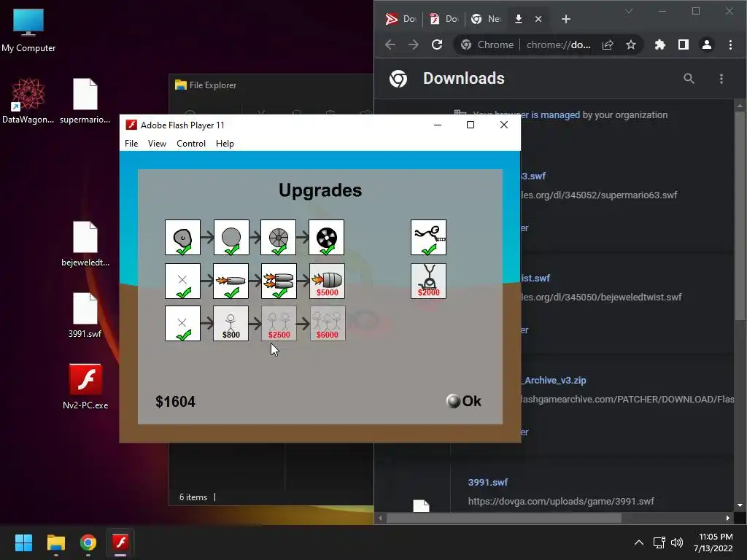
Task: Open Chrome extensions puzzle icon
Action: pyautogui.click(x=659, y=44)
